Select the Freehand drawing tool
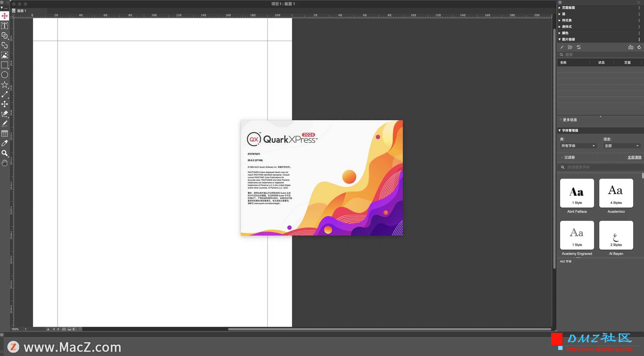 click(x=5, y=124)
